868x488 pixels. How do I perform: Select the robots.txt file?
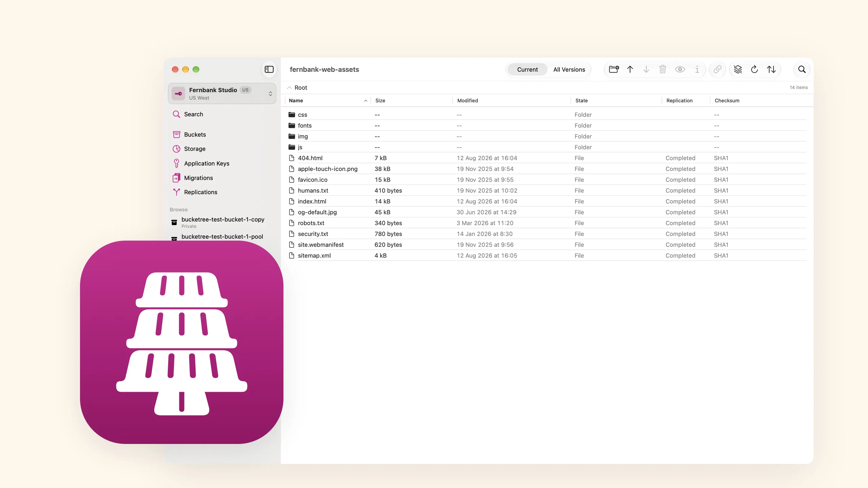tap(547, 223)
